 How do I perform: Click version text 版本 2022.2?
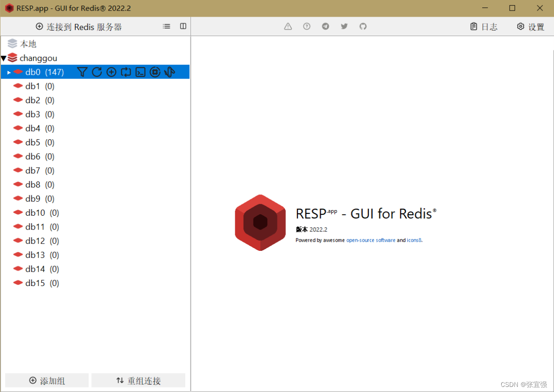(x=312, y=230)
